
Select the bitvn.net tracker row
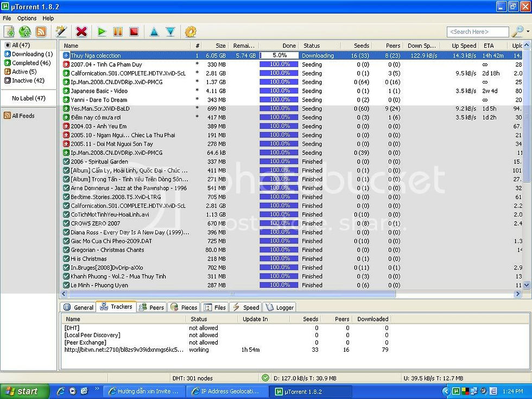(226, 350)
